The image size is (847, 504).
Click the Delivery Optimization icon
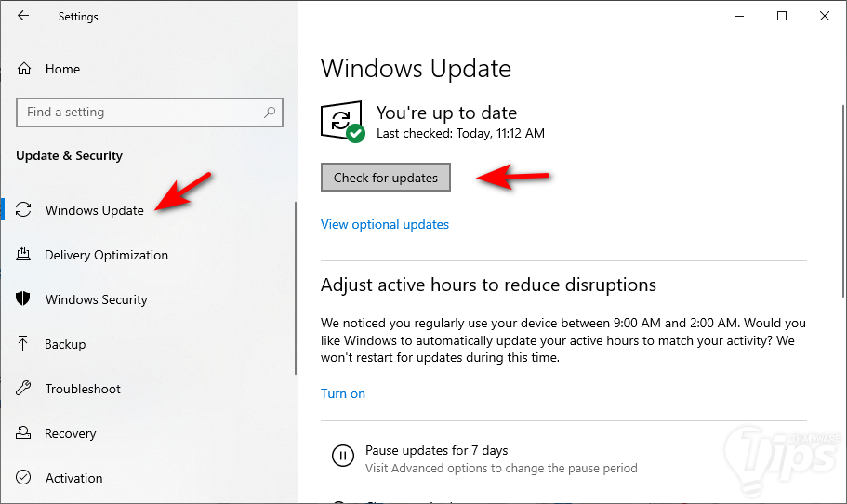pos(24,255)
